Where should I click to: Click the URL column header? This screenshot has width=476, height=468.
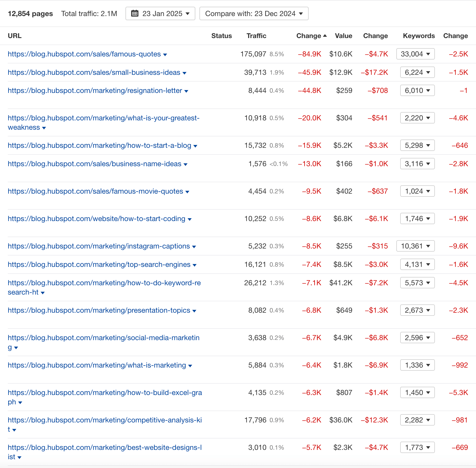14,36
